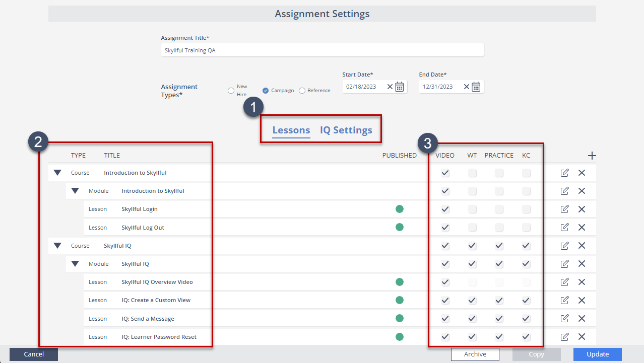Remove the Skyllful Log Out lesson
644x363 pixels.
tap(582, 227)
